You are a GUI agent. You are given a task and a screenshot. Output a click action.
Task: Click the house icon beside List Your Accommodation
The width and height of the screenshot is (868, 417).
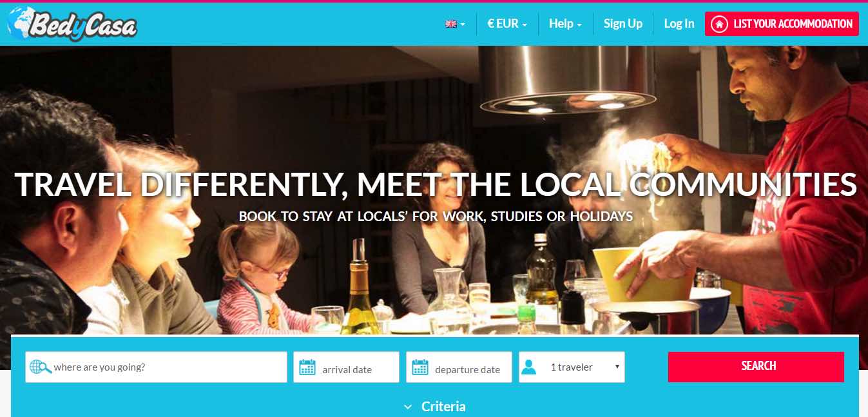coord(719,24)
